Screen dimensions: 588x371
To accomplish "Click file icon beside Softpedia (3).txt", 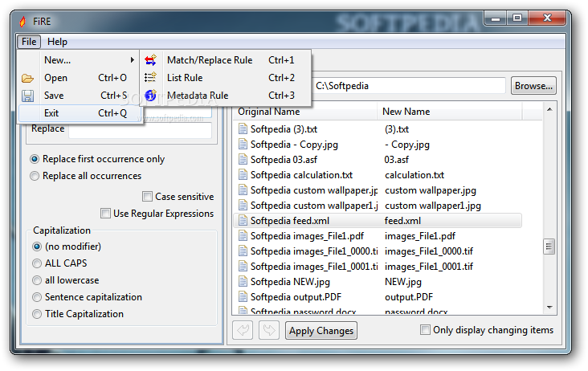I will [243, 129].
